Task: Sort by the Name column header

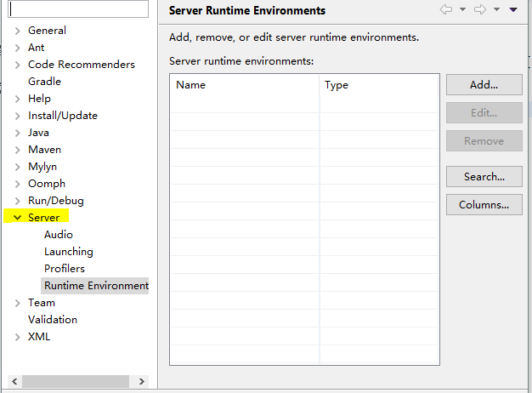Action: 245,85
